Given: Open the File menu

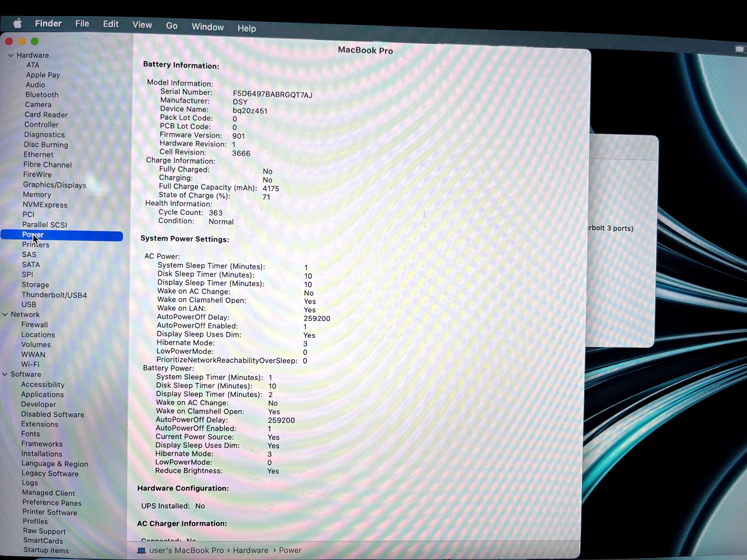Looking at the screenshot, I should tap(82, 24).
